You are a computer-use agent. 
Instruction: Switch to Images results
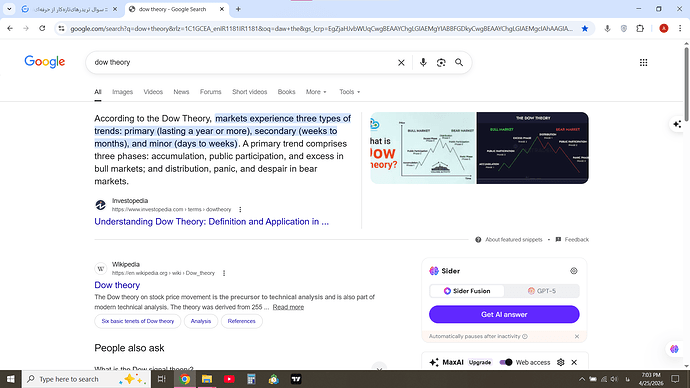point(122,92)
